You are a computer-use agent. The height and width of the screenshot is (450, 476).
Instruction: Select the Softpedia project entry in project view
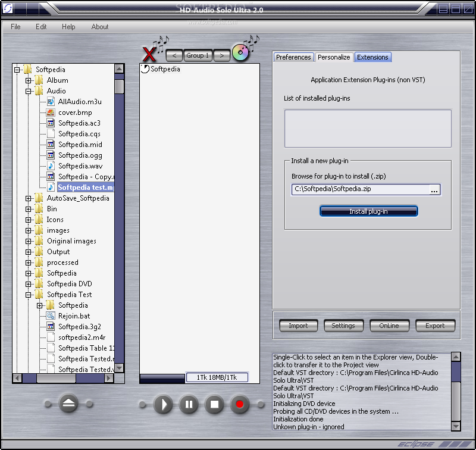[165, 69]
